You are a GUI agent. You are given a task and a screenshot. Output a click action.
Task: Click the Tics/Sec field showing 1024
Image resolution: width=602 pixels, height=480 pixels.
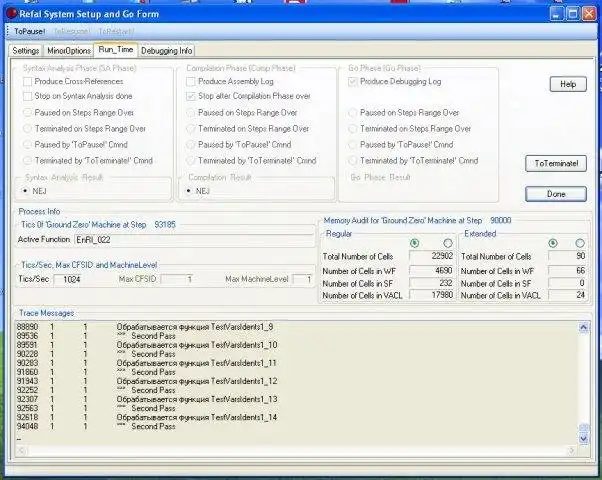69,280
